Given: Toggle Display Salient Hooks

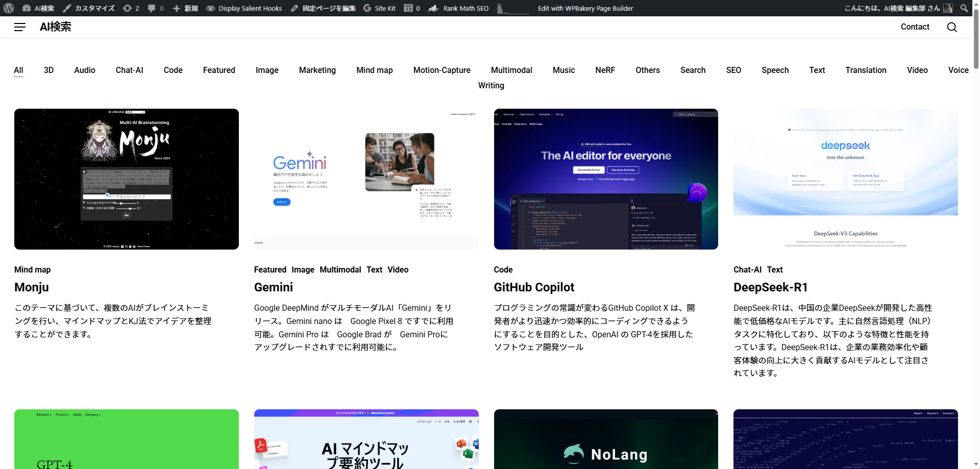Looking at the screenshot, I should coord(244,8).
